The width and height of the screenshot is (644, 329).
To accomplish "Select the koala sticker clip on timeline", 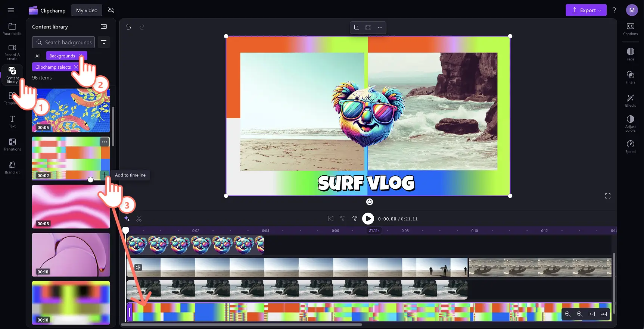I will pos(196,245).
